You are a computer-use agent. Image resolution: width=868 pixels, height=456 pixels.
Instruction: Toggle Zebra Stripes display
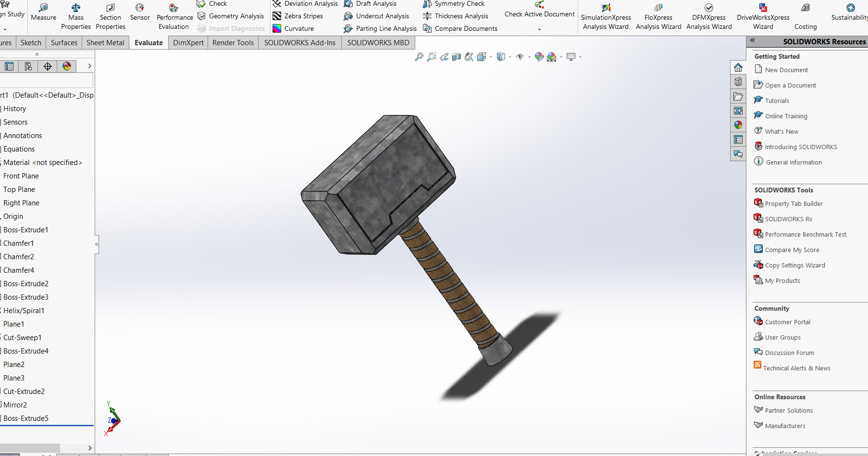click(x=298, y=16)
